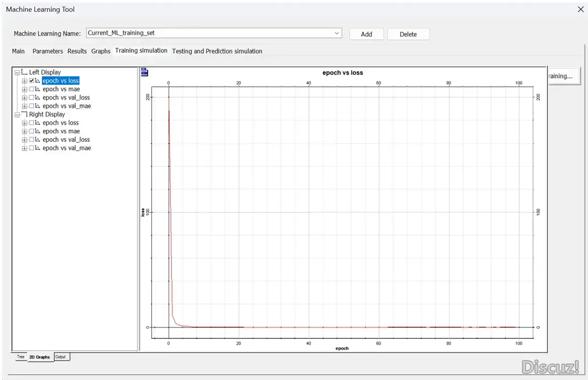The width and height of the screenshot is (588, 380).
Task: Select the Training simulation tab
Action: [x=141, y=50]
